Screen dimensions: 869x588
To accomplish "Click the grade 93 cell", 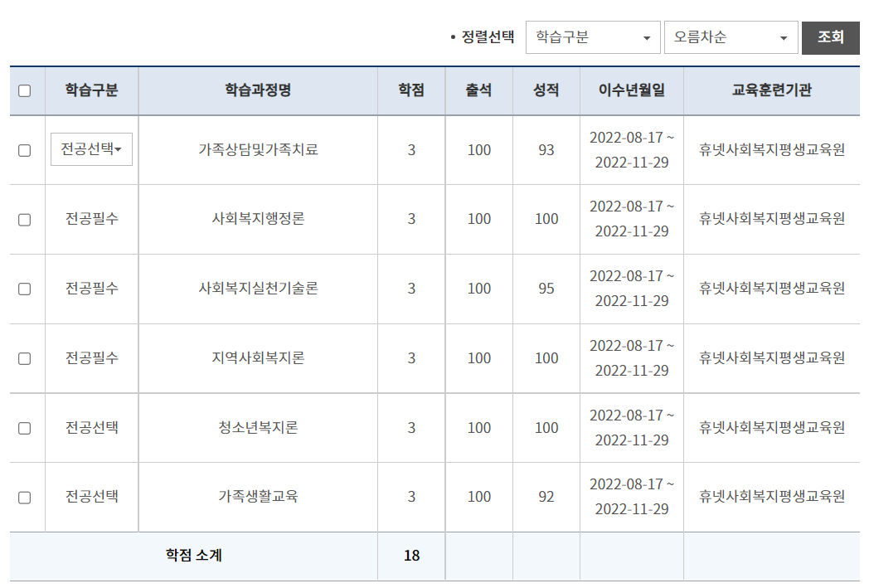I will pyautogui.click(x=546, y=149).
